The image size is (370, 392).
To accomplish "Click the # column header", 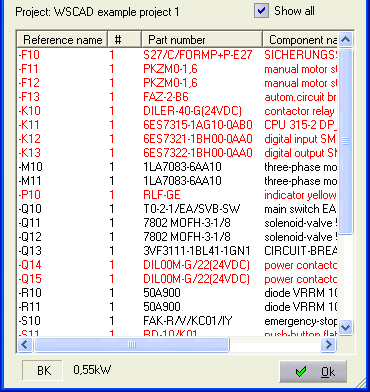I will [125, 40].
